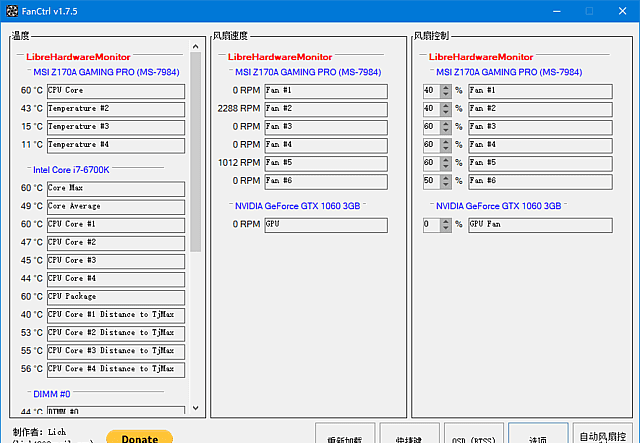Edit Fan #4 name in fan speed panel
The image size is (640, 443).
coord(326,145)
